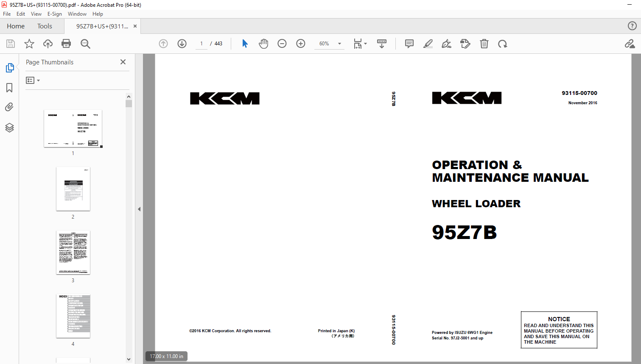Click the thumbnails scrollbar up arrow

coord(129,97)
